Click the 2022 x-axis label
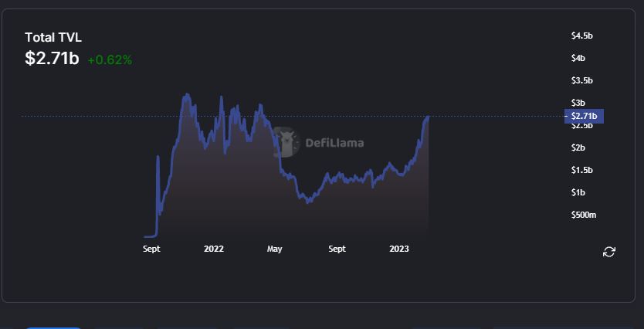Screen dimensions: 644x329 214,249
